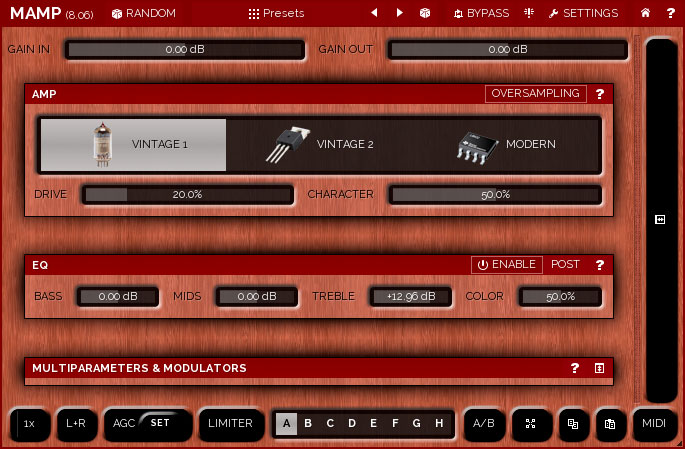Select preset slot A
This screenshot has width=685, height=449.
coord(287,423)
